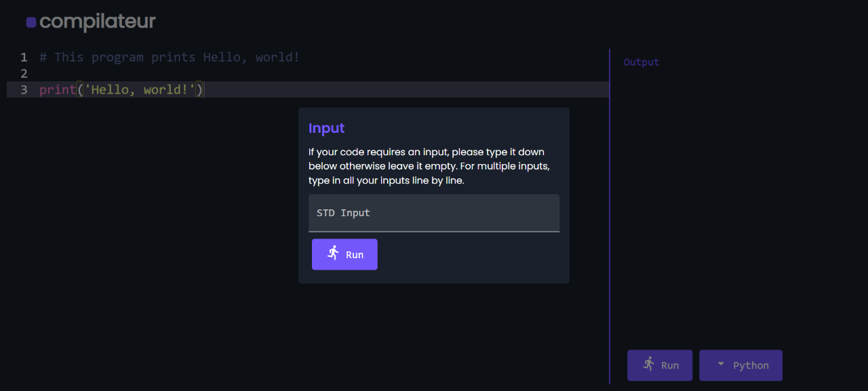Click the Input dialog title
Screen dimensions: 868x391
coord(326,128)
